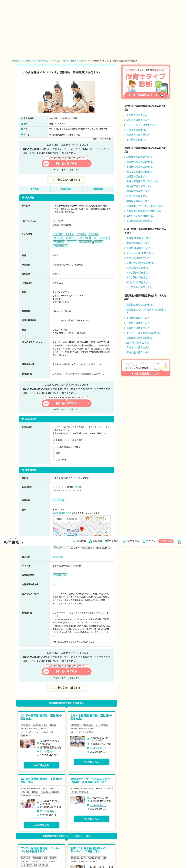
Task: Open 土日休みの保育士求人 sidebar link
Action: (138, 318)
